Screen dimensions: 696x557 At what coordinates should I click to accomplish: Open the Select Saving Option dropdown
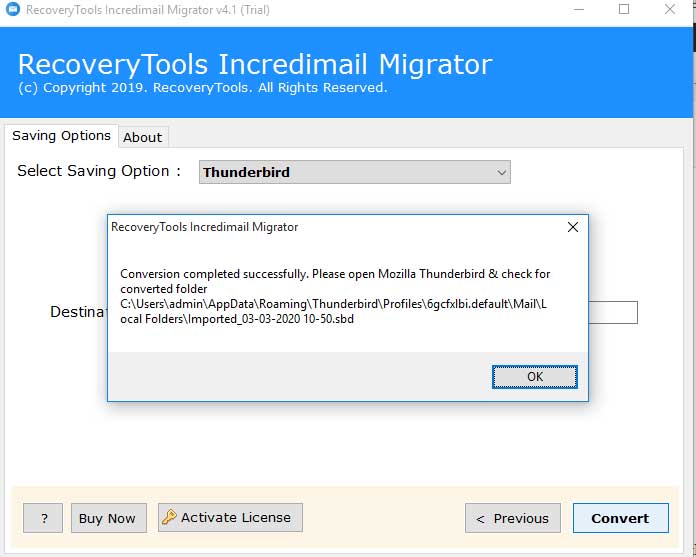coord(355,172)
